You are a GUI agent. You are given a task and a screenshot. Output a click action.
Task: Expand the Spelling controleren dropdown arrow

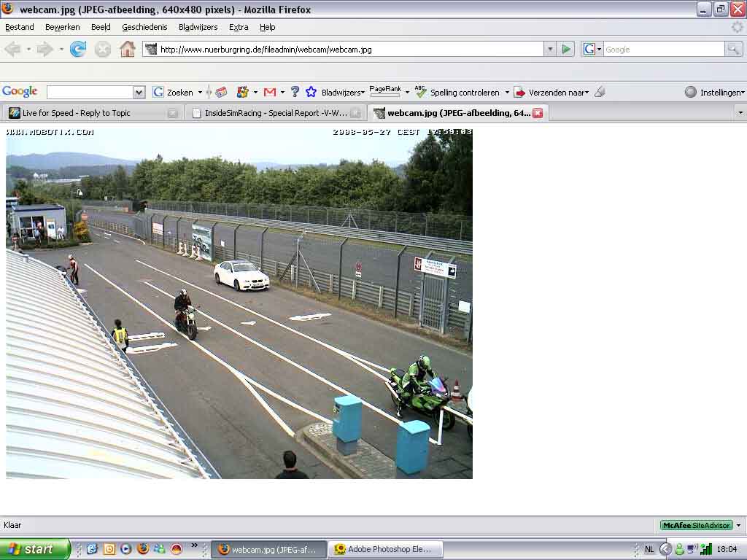pos(507,92)
